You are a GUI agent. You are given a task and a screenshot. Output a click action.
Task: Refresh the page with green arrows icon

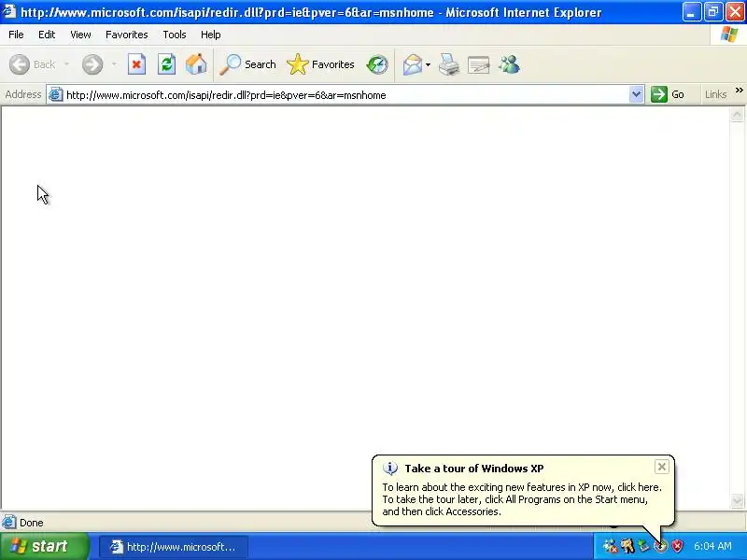pos(167,64)
